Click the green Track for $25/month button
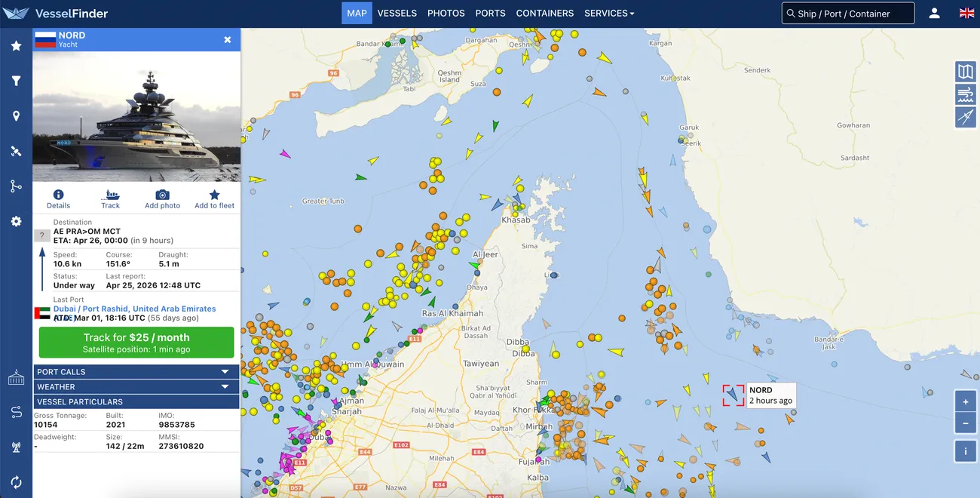The image size is (980, 498). pos(136,343)
